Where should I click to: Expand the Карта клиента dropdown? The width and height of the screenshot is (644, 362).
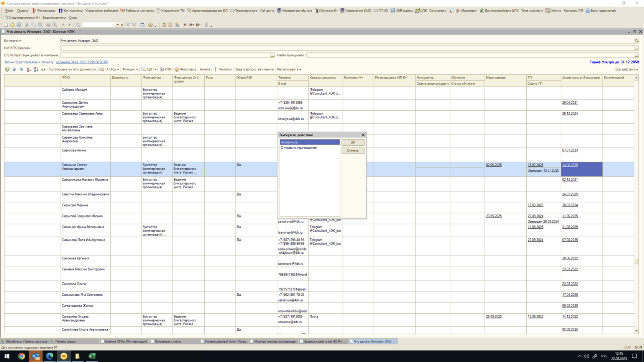[289, 69]
